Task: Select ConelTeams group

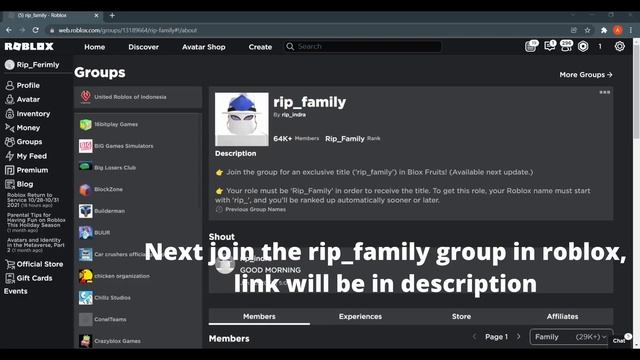Action: click(x=138, y=319)
